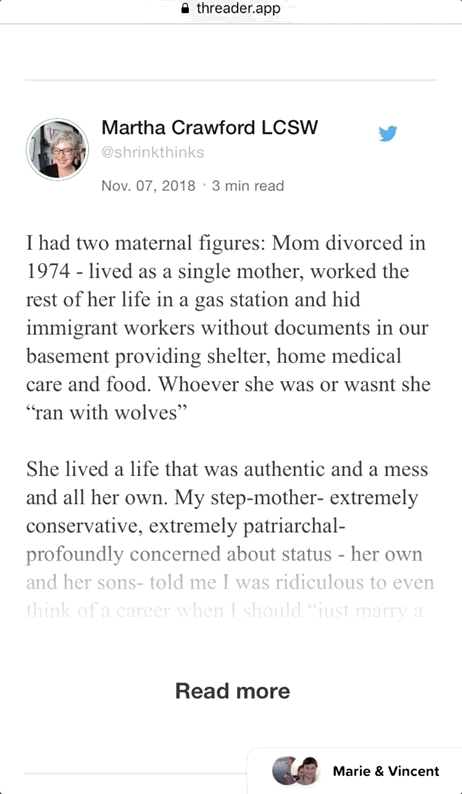This screenshot has width=462, height=794.
Task: Click the paragraph starting 'She lived a life'
Action: [x=230, y=540]
